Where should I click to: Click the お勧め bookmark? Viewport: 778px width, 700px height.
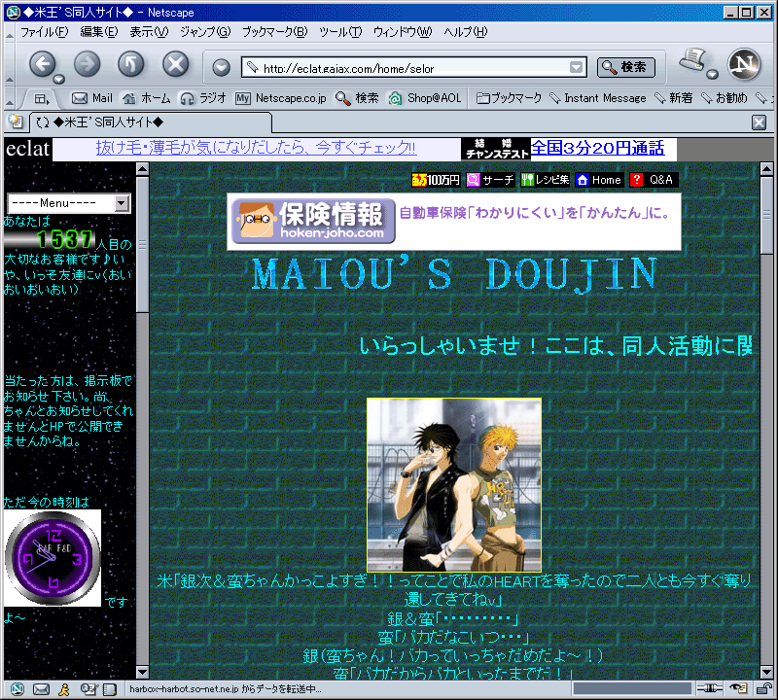(724, 98)
